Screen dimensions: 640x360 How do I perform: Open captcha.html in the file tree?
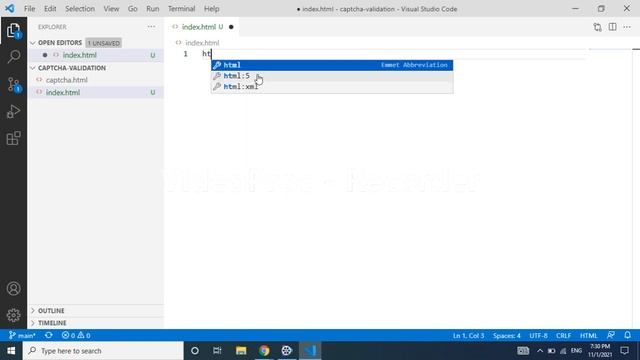coord(96,80)
